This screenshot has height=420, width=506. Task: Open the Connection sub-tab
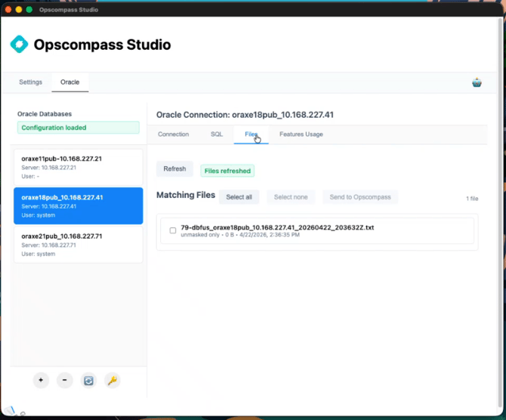(x=173, y=134)
